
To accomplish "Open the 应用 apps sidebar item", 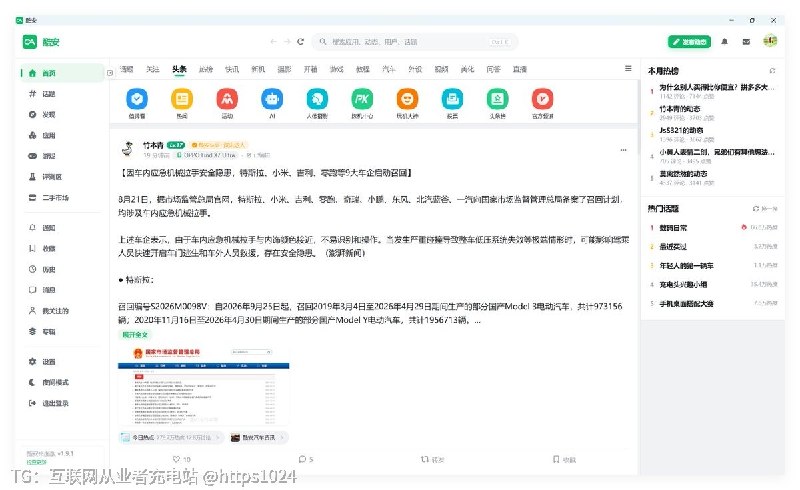I will coord(60,135).
